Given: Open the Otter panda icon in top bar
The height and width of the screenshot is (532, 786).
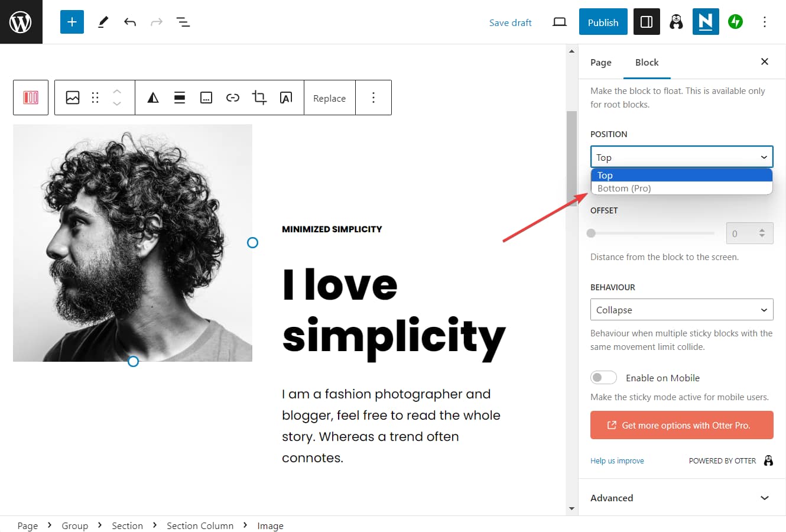Looking at the screenshot, I should click(x=676, y=22).
